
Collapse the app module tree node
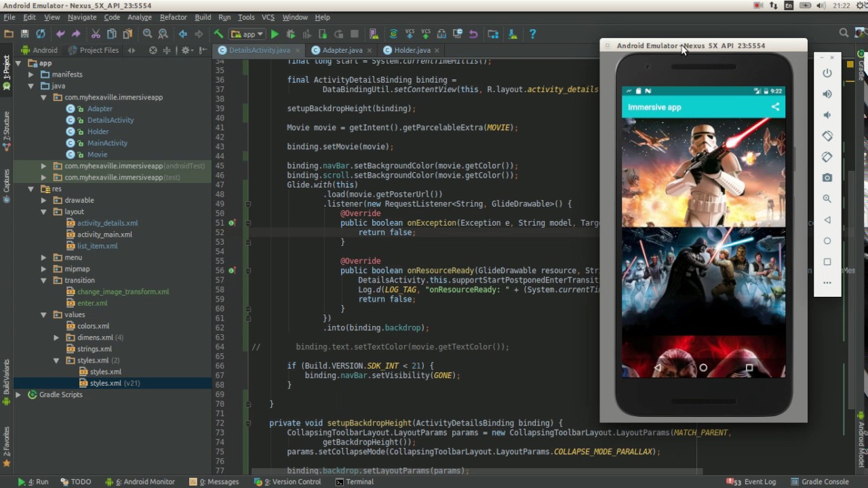(20, 63)
